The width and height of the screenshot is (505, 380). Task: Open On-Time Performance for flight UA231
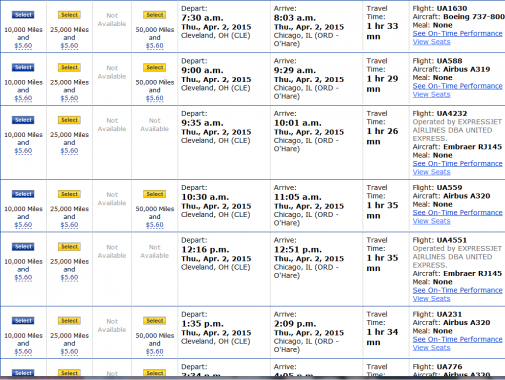coord(457,339)
